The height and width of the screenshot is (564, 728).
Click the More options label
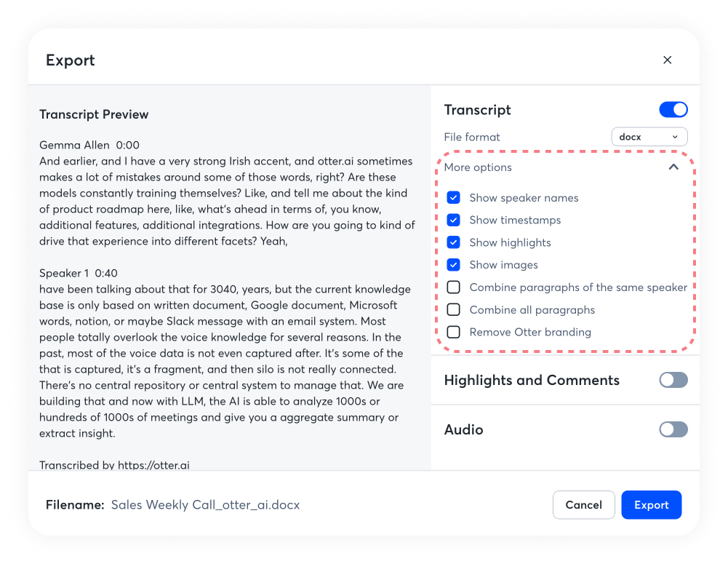click(x=478, y=167)
